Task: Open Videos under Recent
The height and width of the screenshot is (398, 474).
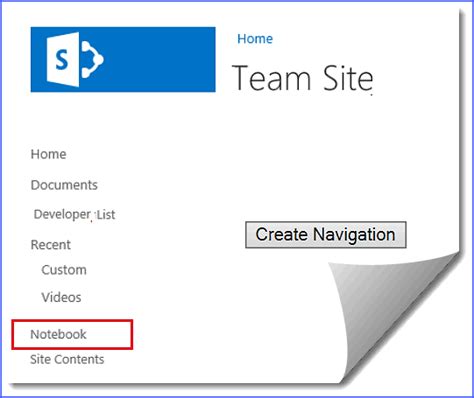Action: (x=61, y=297)
